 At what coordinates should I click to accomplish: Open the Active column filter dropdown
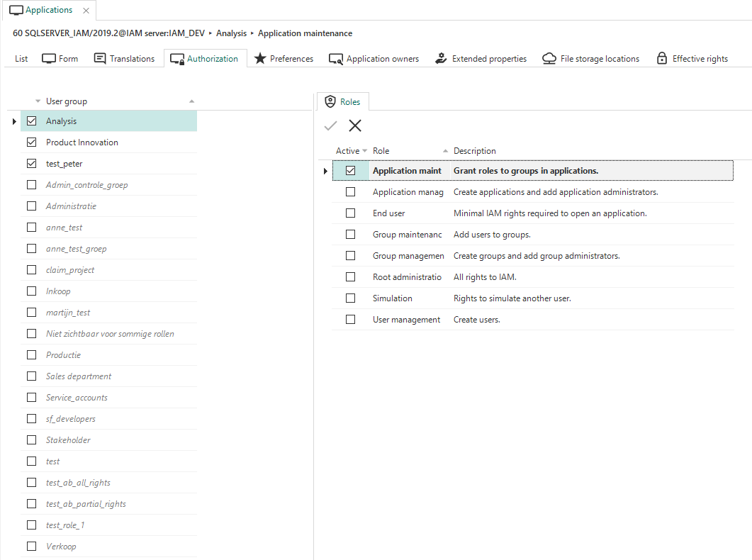coord(365,151)
